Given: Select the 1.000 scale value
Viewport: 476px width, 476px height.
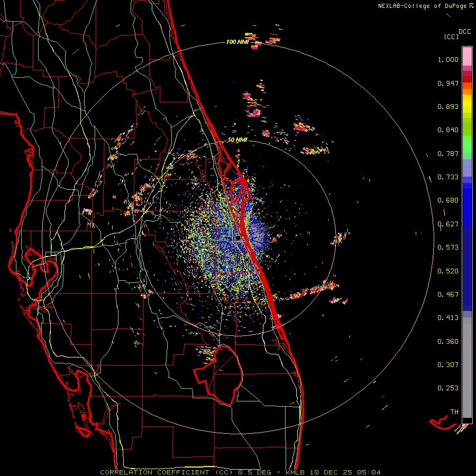Looking at the screenshot, I should [448, 59].
